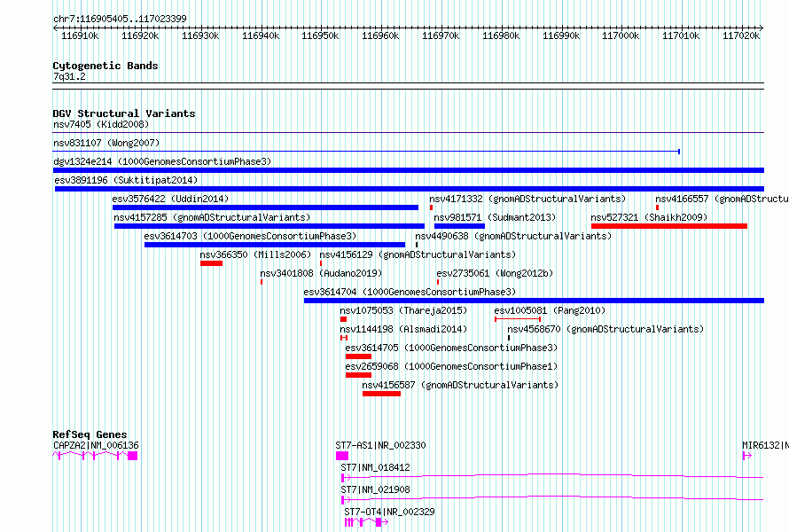Open the nsv981571 (Sudmant2013) label
Screen dimensions: 789x532
[495, 217]
